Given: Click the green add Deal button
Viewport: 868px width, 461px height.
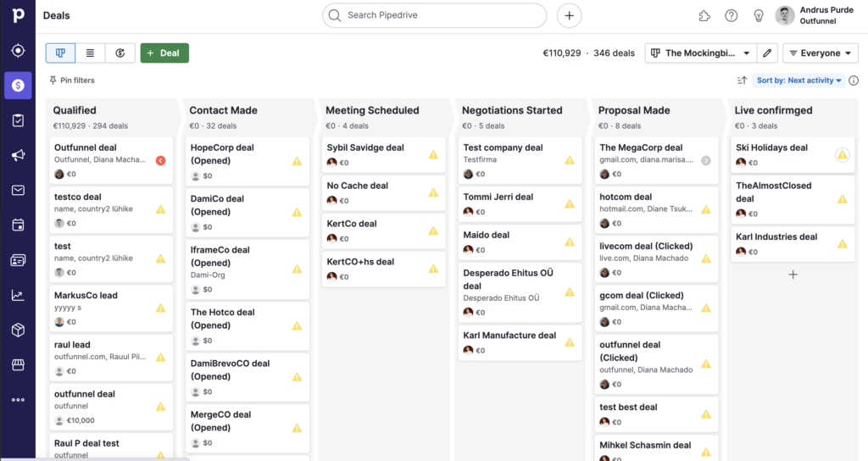Looking at the screenshot, I should 164,53.
